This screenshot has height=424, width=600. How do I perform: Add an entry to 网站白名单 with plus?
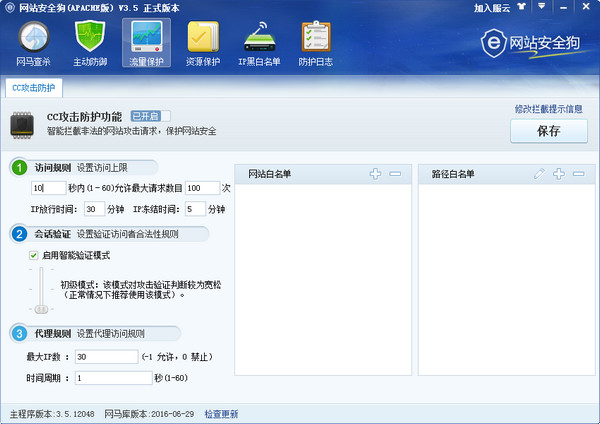coord(375,174)
